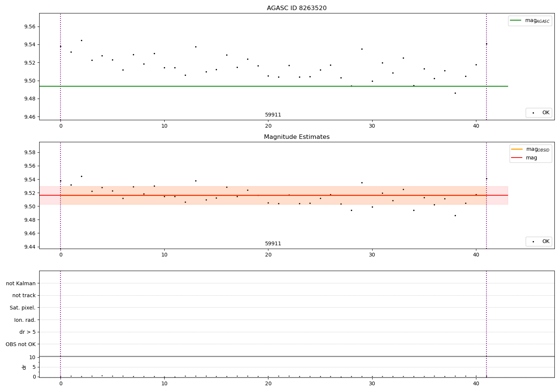Click the 9.56 tick on the top plot
The image size is (560, 392).
pos(30,27)
